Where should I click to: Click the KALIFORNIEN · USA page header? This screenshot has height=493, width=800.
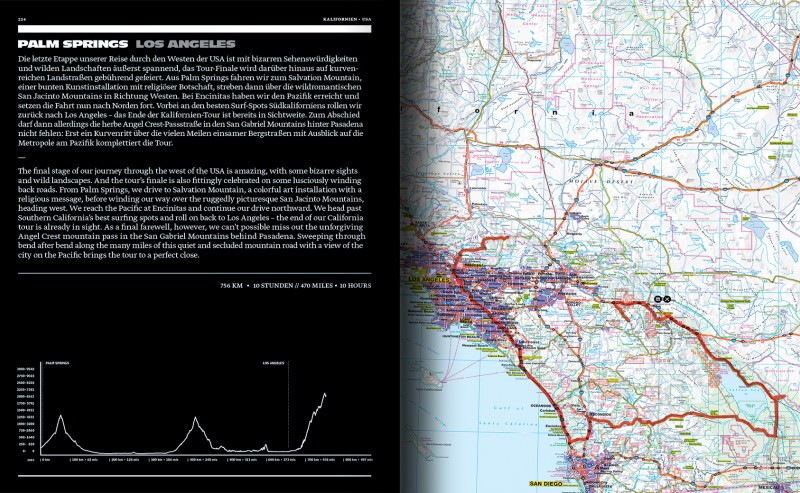coord(347,19)
